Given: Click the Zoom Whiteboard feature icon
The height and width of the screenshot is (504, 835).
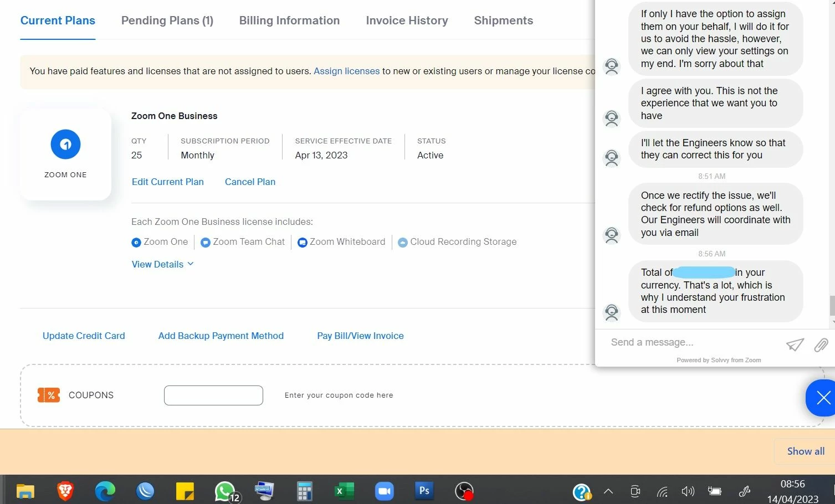Looking at the screenshot, I should pos(303,243).
